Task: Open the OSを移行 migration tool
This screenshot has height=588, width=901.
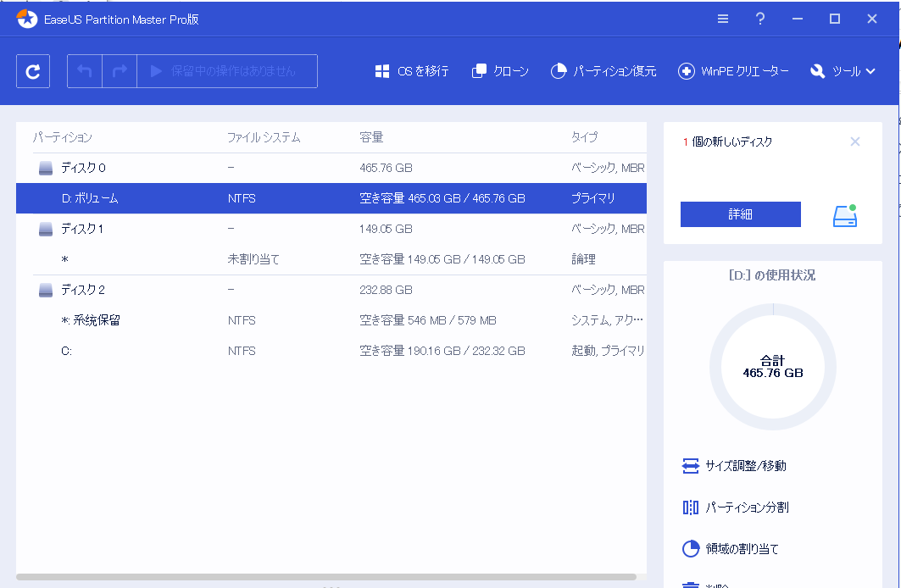Action: [412, 72]
